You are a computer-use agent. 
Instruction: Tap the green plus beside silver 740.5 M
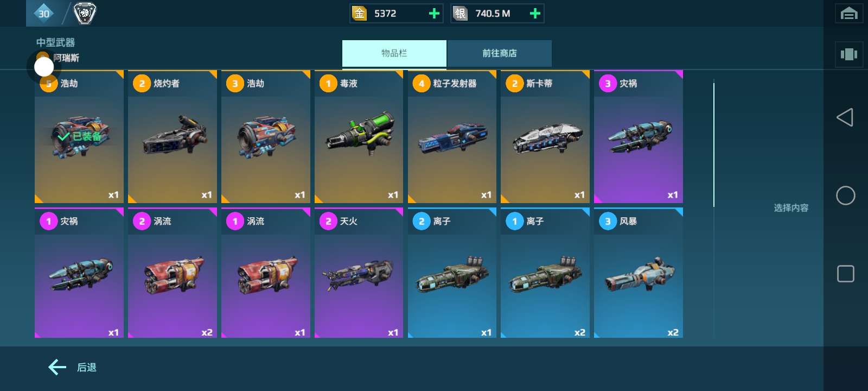535,14
